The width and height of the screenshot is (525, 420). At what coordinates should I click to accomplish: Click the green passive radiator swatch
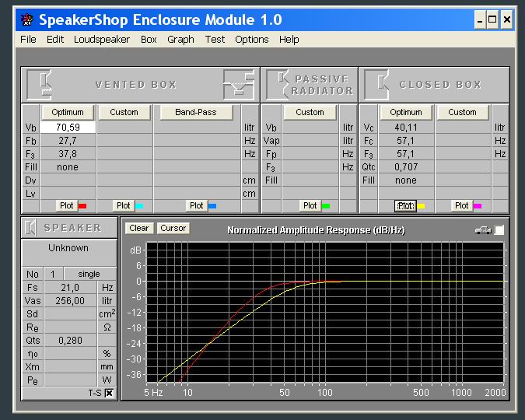(326, 206)
